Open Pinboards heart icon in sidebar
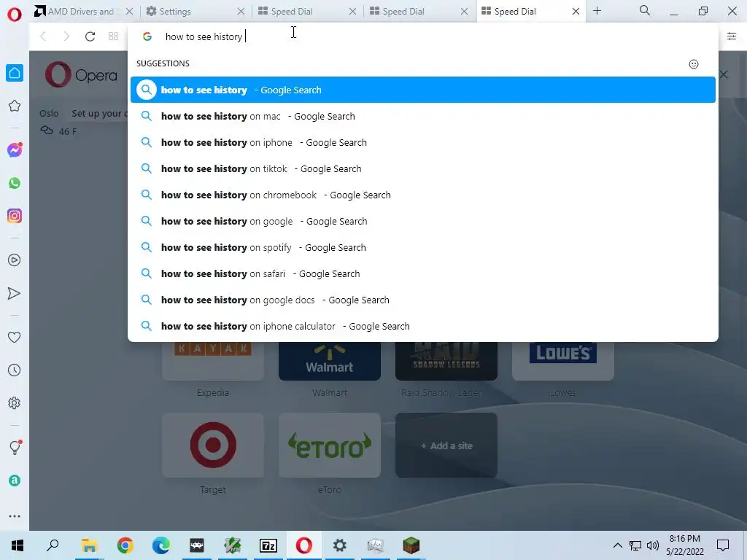The height and width of the screenshot is (560, 747). (15, 337)
